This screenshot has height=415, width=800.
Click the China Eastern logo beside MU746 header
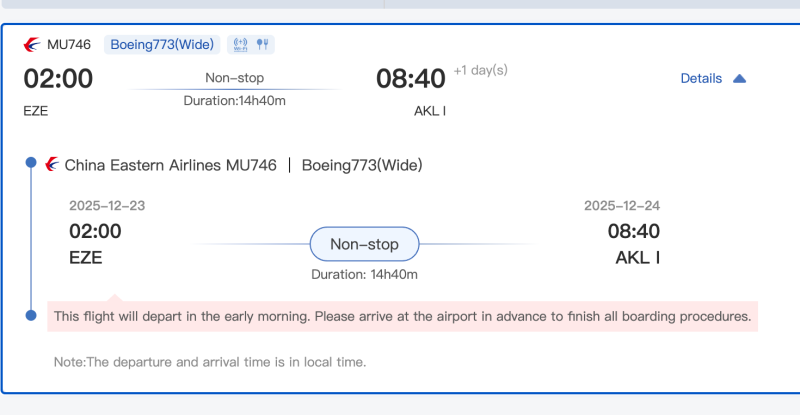32,44
